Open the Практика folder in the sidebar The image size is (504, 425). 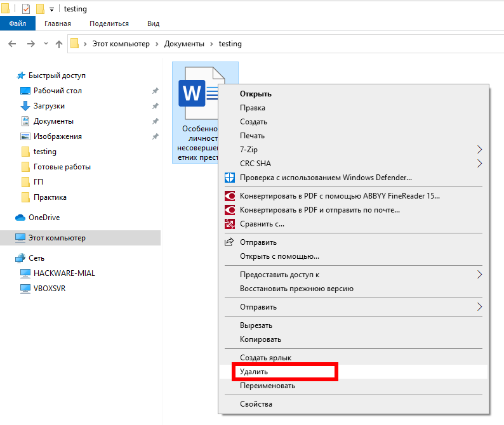point(50,197)
